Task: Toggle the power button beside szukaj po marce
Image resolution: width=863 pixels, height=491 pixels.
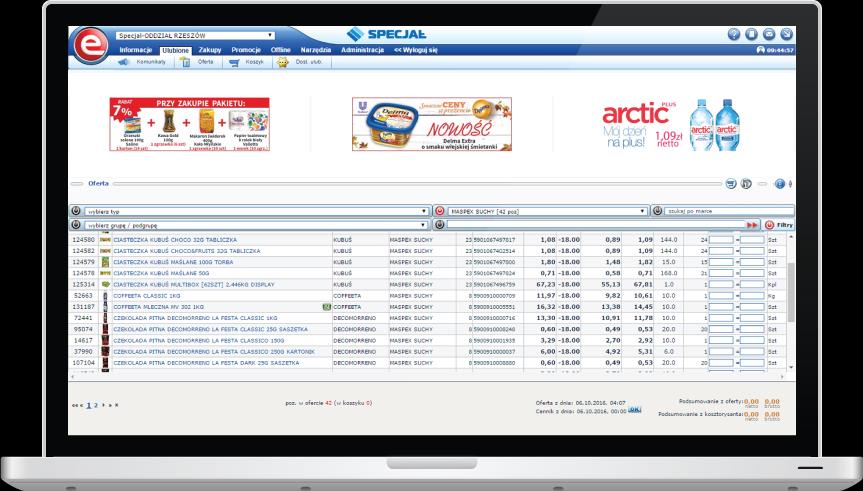Action: pyautogui.click(x=657, y=211)
